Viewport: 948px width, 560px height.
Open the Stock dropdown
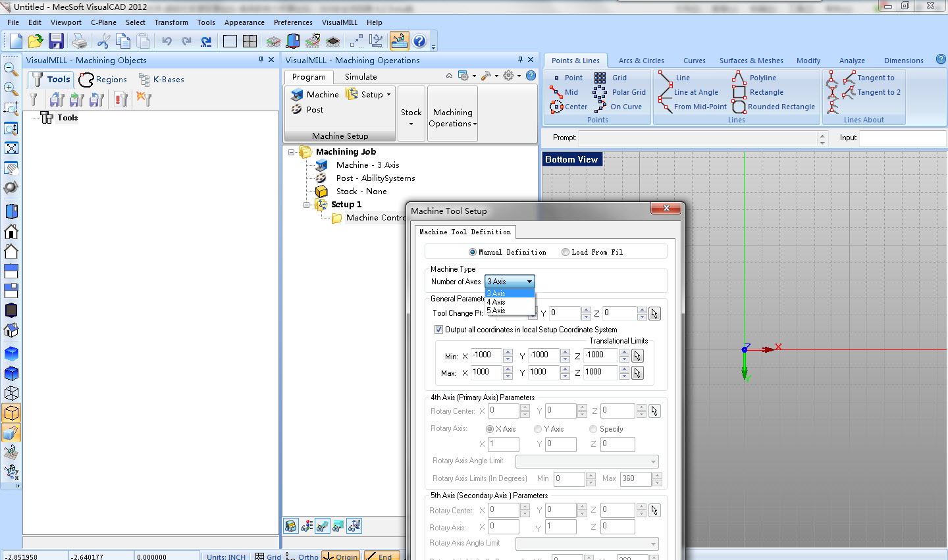pos(411,113)
